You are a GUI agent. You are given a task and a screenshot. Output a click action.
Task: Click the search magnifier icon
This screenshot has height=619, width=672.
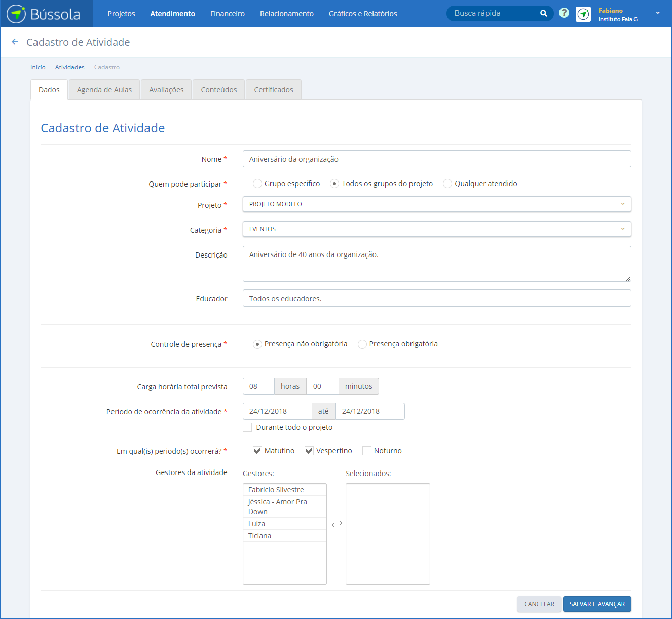(543, 14)
